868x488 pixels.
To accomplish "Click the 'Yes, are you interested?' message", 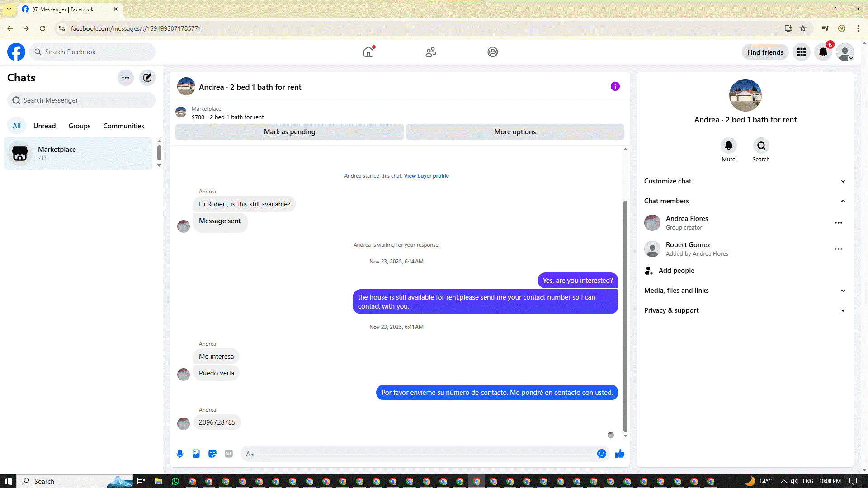I will pos(578,281).
